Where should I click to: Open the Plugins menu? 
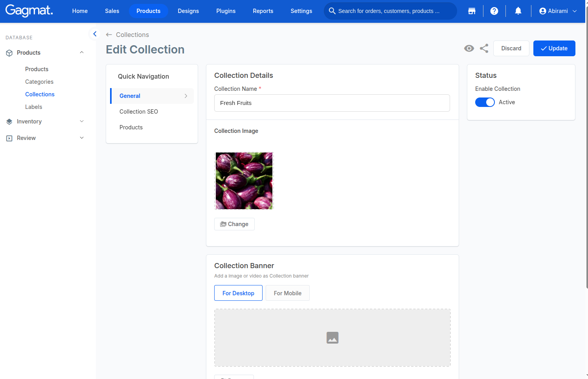[x=226, y=11]
